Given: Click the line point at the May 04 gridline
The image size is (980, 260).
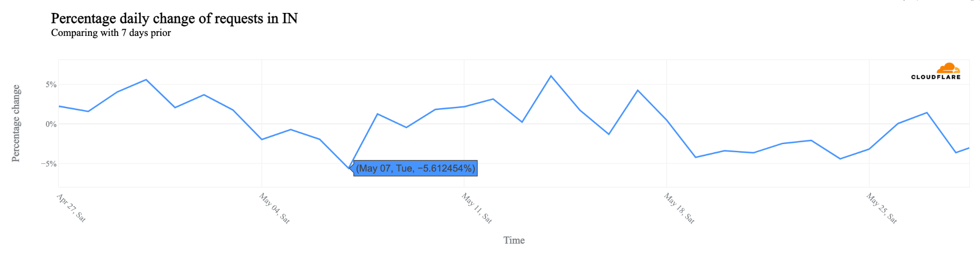Looking at the screenshot, I should (262, 139).
